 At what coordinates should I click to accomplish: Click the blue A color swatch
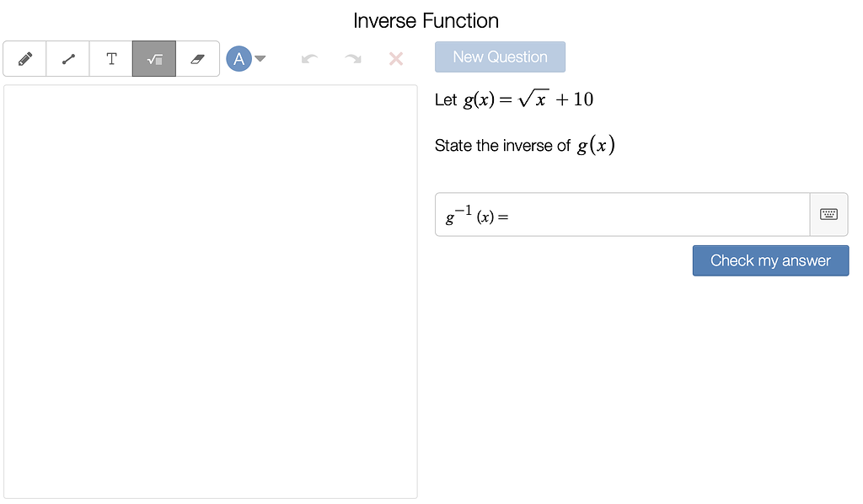239,58
